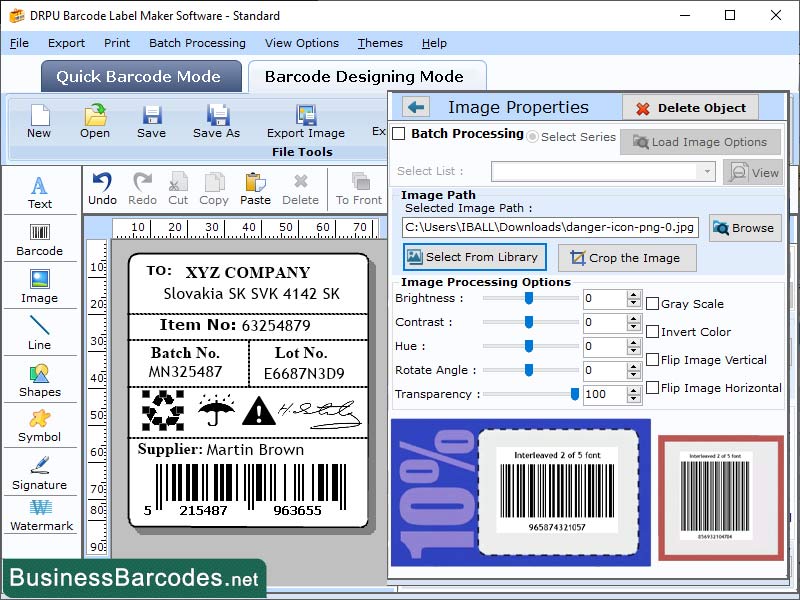Open the Export Image tool
The image size is (800, 600).
[x=305, y=122]
